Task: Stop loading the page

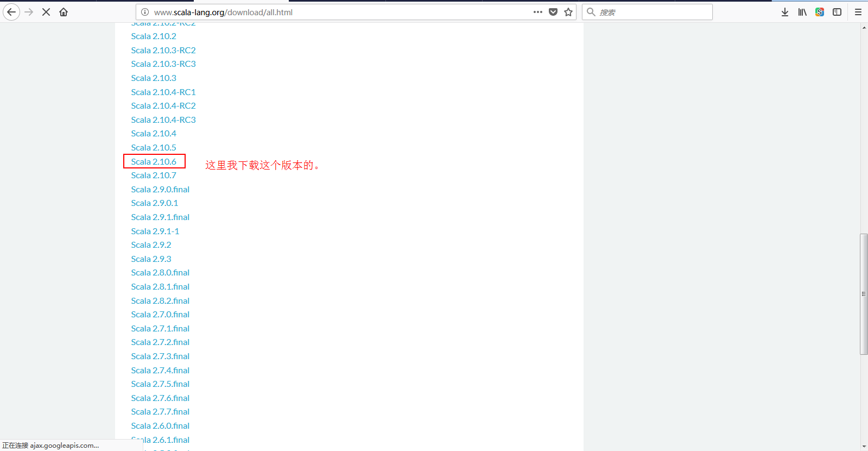Action: point(46,12)
